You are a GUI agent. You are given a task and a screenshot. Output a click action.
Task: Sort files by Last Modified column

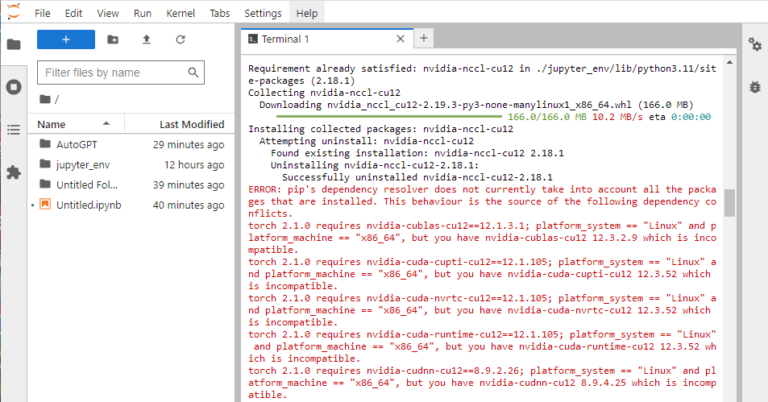[191, 124]
